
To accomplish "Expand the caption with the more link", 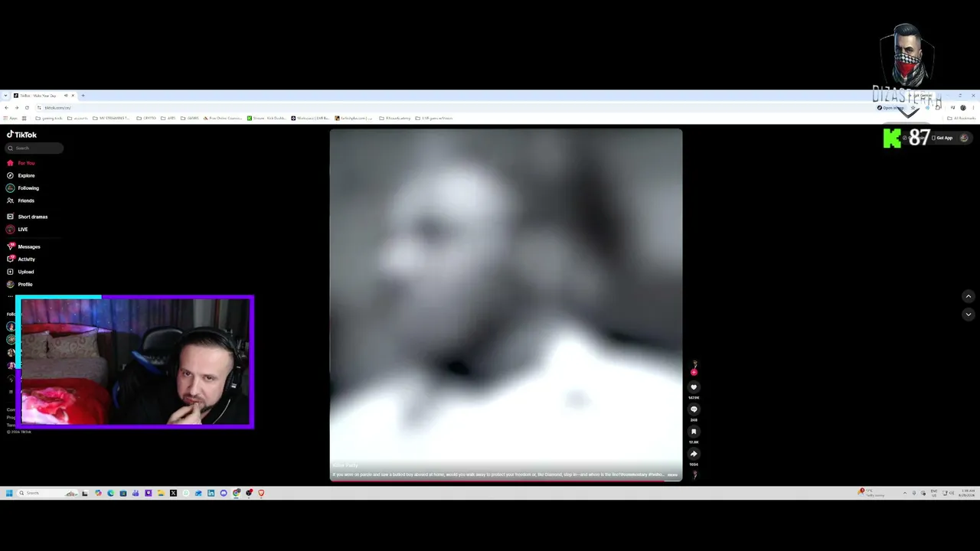I will pos(672,475).
